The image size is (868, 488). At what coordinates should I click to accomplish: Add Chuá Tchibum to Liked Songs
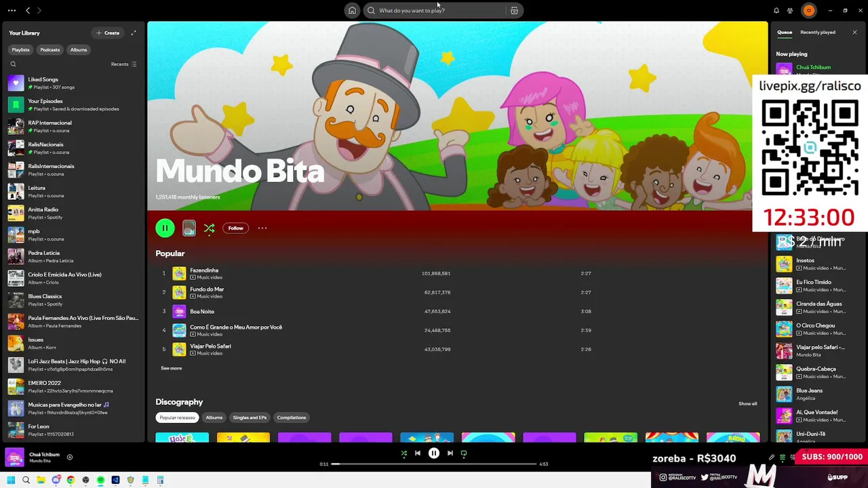(69, 457)
